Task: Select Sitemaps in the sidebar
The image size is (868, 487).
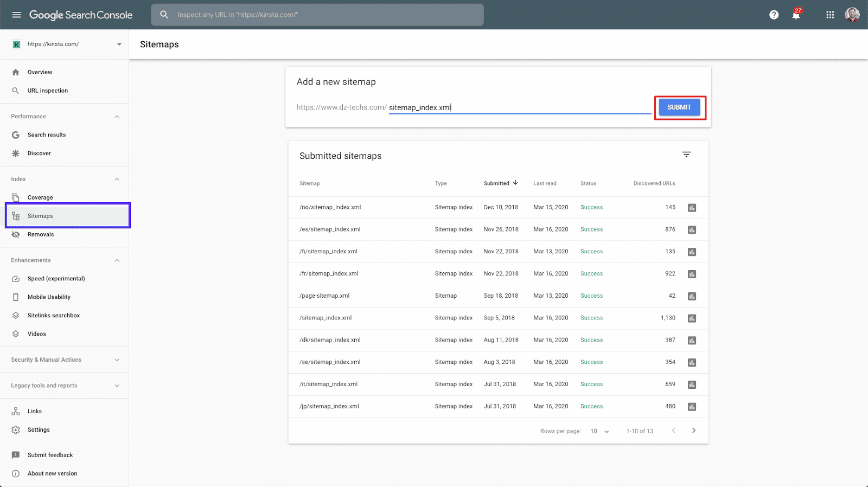Action: click(68, 216)
